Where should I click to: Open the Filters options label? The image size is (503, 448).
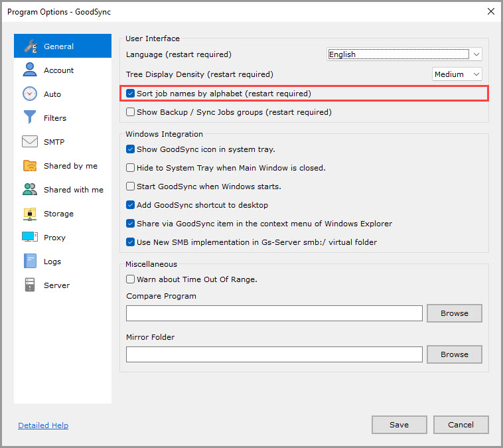(x=55, y=118)
